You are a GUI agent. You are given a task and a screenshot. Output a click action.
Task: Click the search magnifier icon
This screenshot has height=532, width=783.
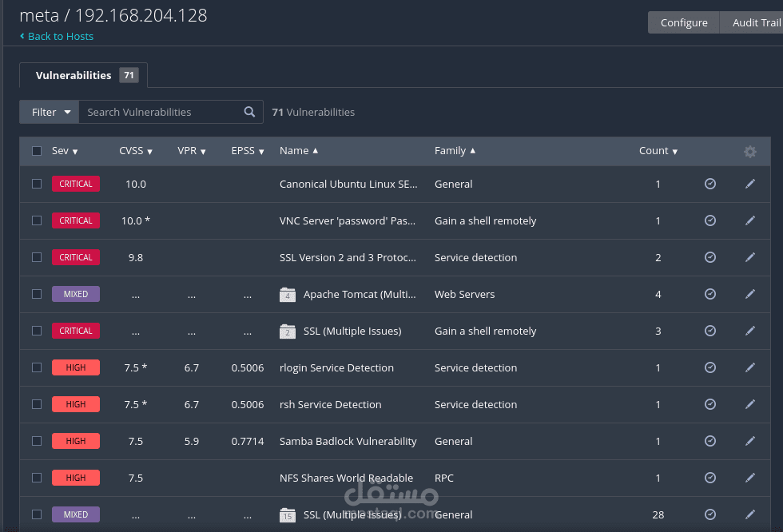[x=249, y=112]
